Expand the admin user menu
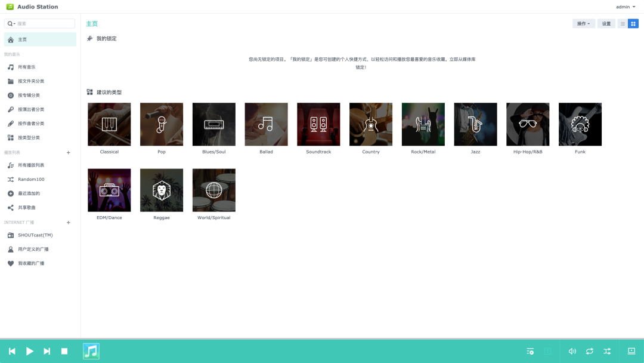This screenshot has height=363, width=644. coord(626,7)
